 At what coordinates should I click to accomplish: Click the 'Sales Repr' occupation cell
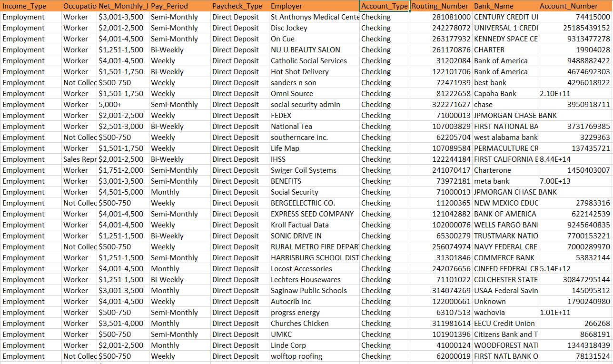(x=79, y=159)
